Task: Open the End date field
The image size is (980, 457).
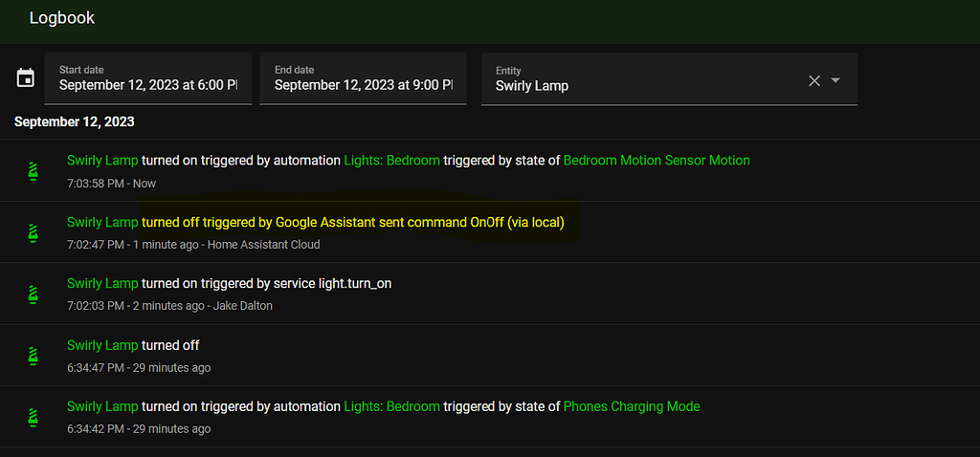Action: coord(364,78)
